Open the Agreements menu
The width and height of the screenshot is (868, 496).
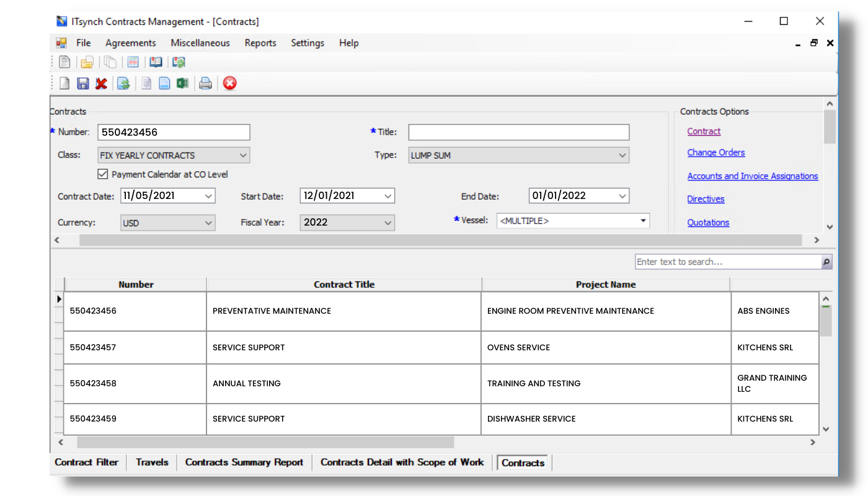point(130,43)
